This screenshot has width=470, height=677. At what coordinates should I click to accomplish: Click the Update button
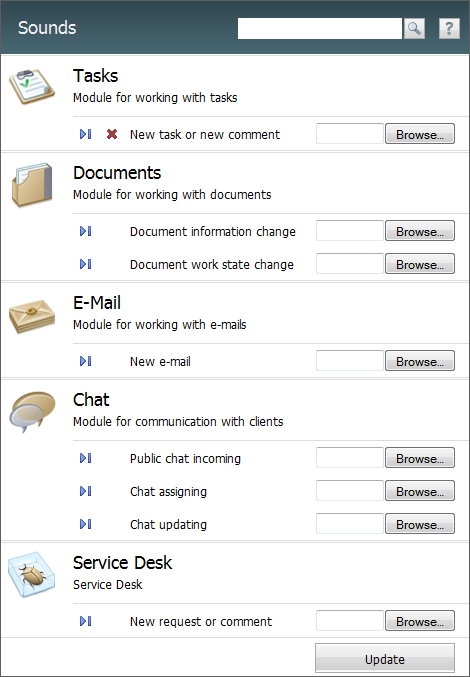[385, 658]
